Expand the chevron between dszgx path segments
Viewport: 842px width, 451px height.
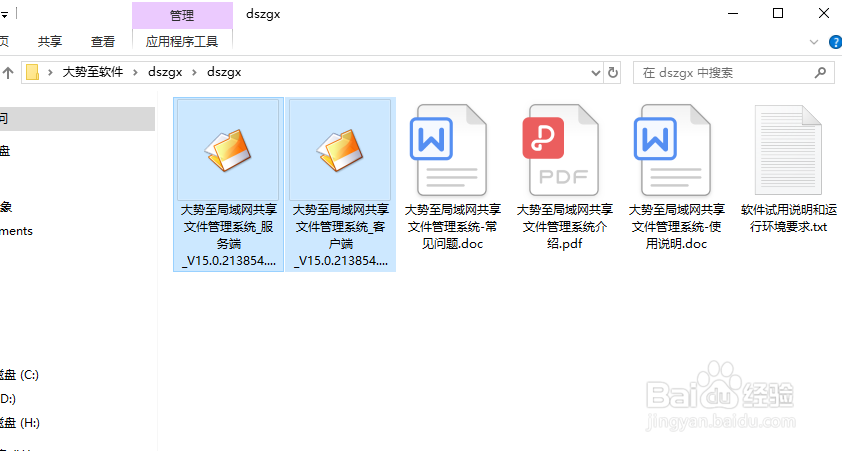(194, 72)
